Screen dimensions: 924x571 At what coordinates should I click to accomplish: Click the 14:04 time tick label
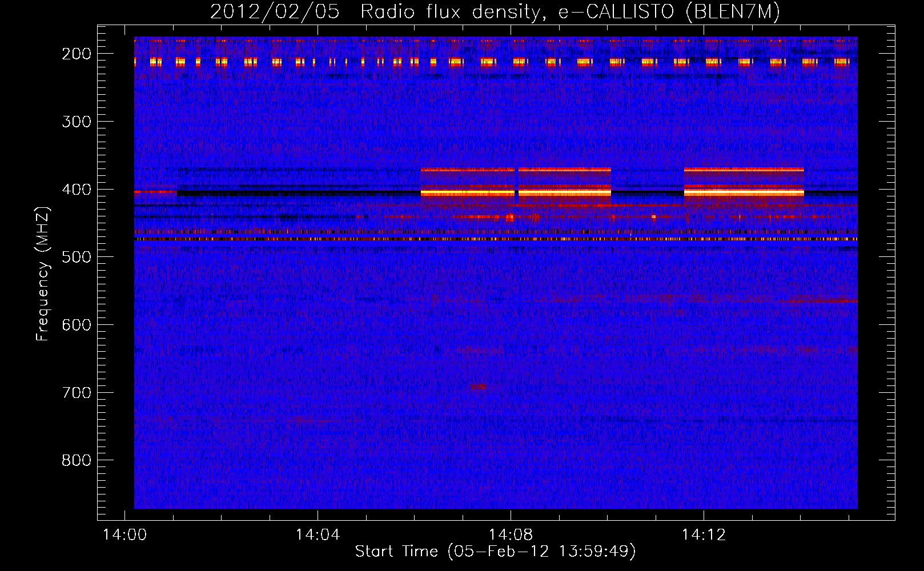click(318, 535)
